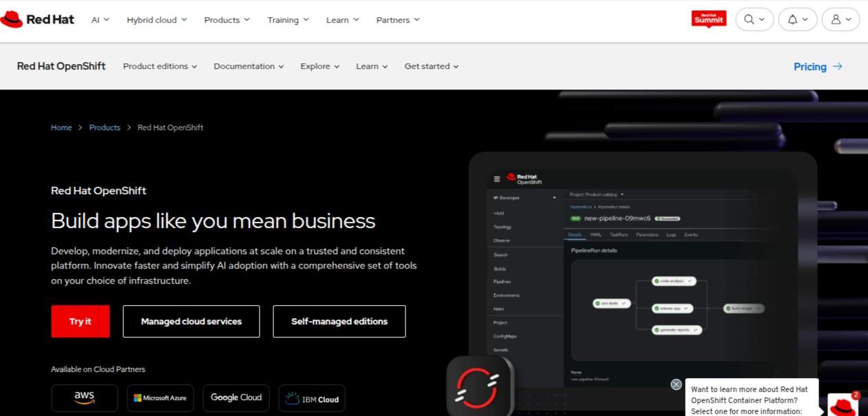Open the notifications bell menu
This screenshot has width=868, height=416.
coord(797,19)
